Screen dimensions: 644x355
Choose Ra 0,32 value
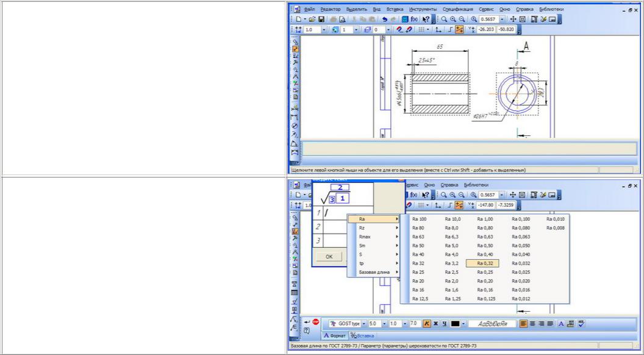click(482, 264)
